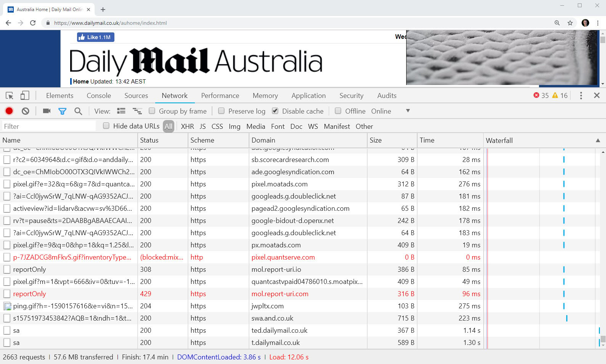Tick Hide data URLs checkbox
Screen dimensions: 606x364
tap(106, 126)
